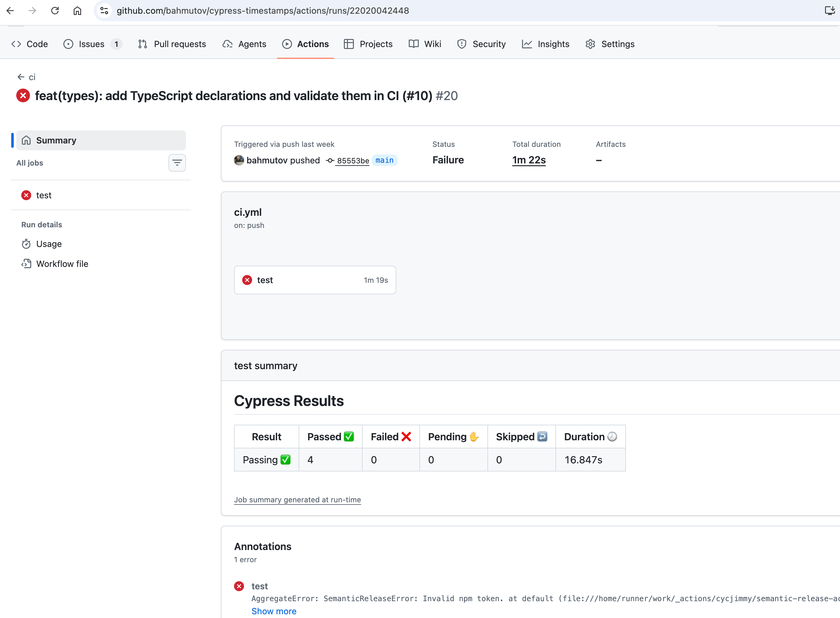Switch to the Actions tab
The image size is (840, 618).
pyautogui.click(x=313, y=44)
